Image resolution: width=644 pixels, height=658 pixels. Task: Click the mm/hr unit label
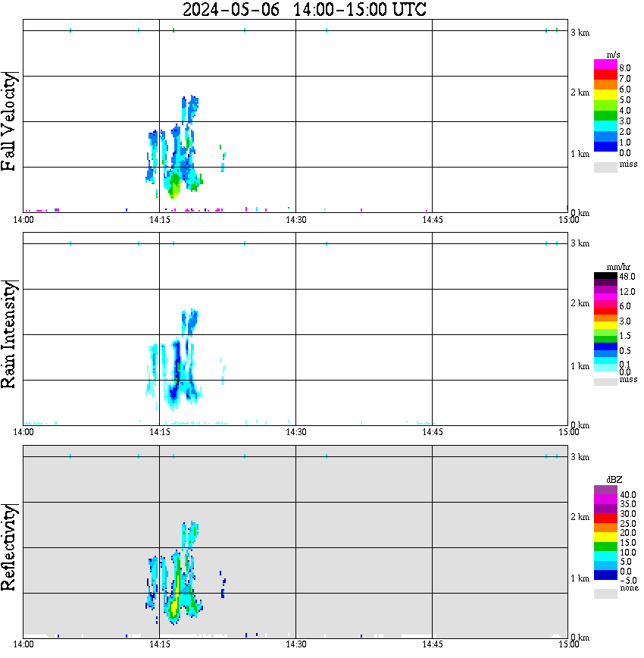(x=618, y=267)
